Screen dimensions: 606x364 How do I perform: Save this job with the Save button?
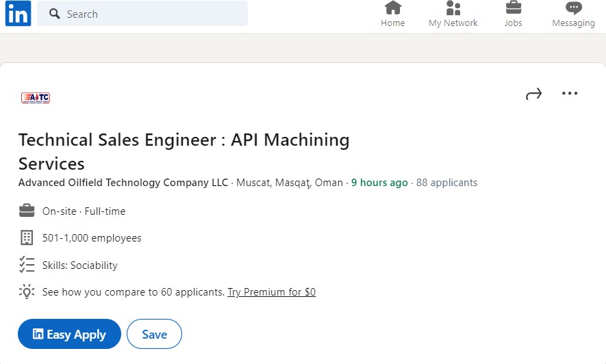point(154,334)
